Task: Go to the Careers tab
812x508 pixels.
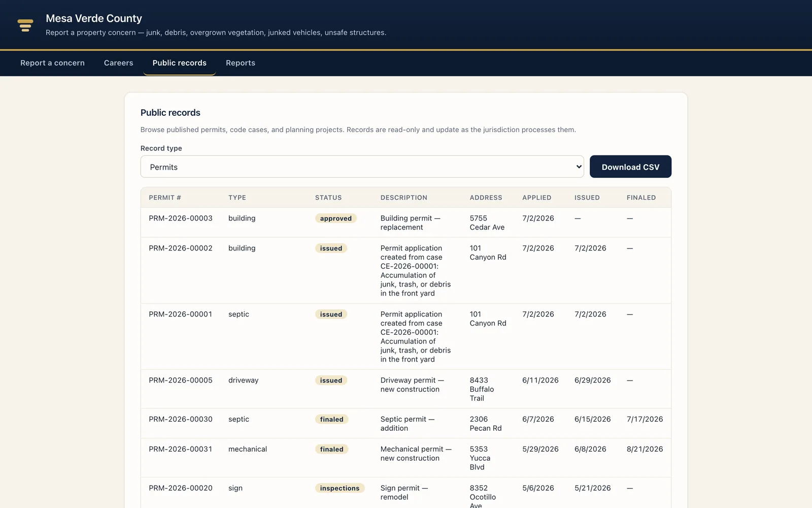Action: [x=118, y=63]
